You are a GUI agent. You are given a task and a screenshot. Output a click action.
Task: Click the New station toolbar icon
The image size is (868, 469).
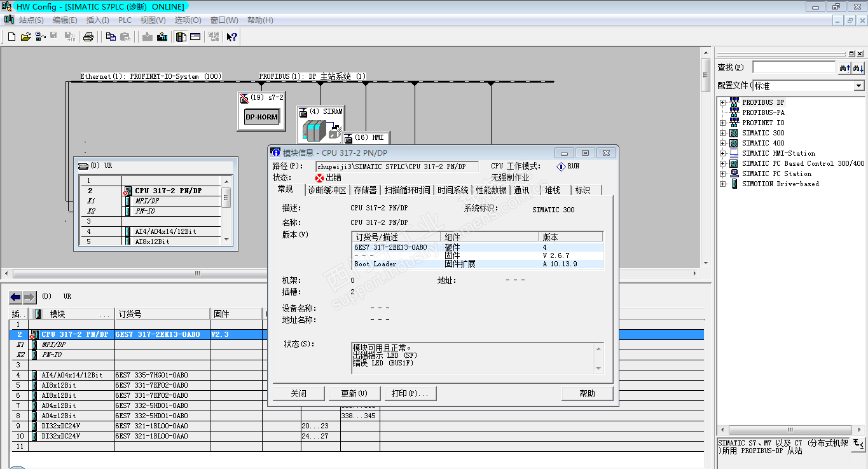pyautogui.click(x=11, y=37)
